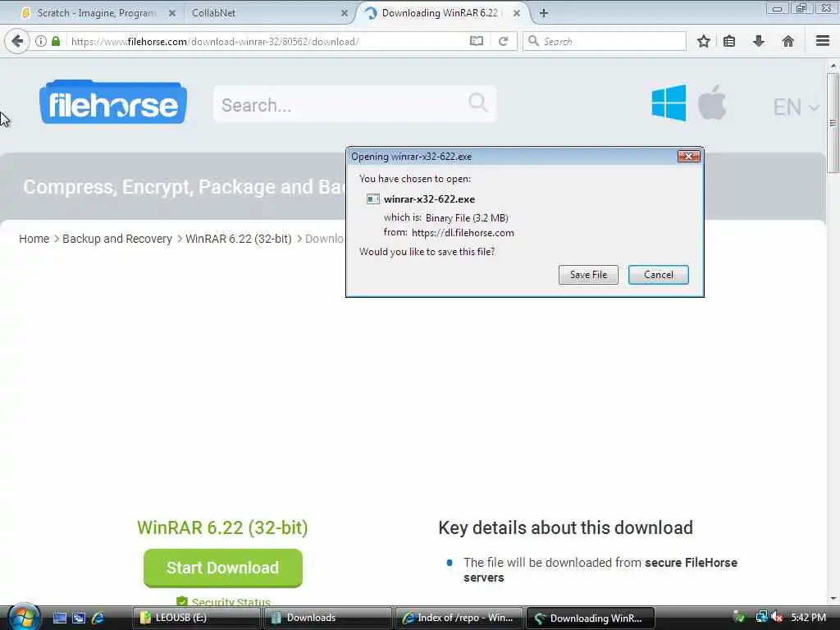
Task: Launch Internet Explorer from quick launch
Action: tap(98, 618)
